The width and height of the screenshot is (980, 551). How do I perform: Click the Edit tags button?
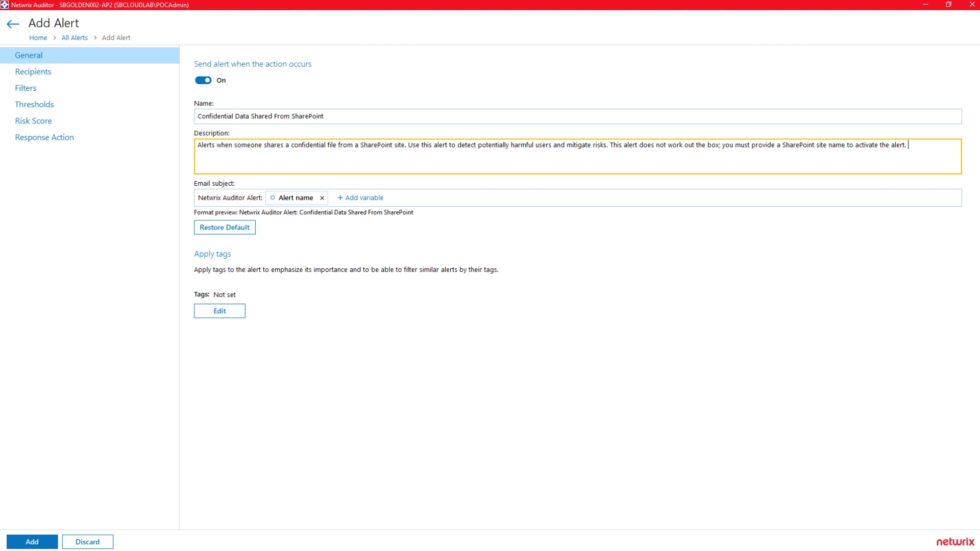(x=219, y=311)
